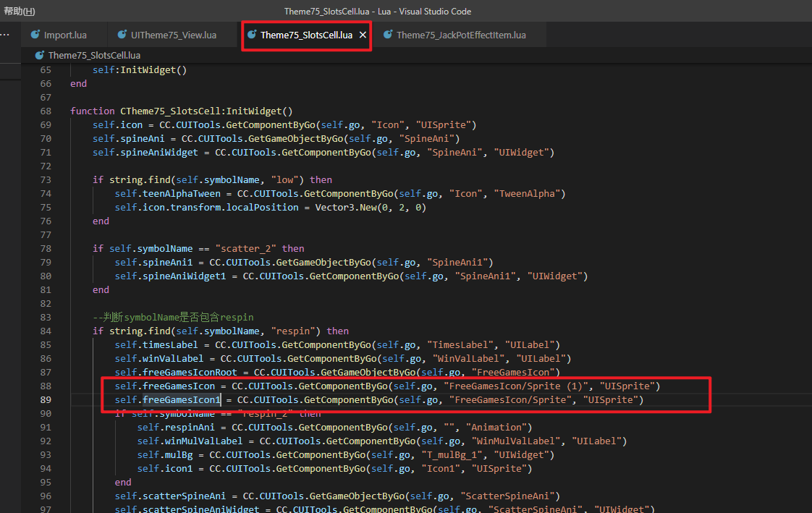
Task: Click line number 68 in the gutter
Action: point(46,111)
